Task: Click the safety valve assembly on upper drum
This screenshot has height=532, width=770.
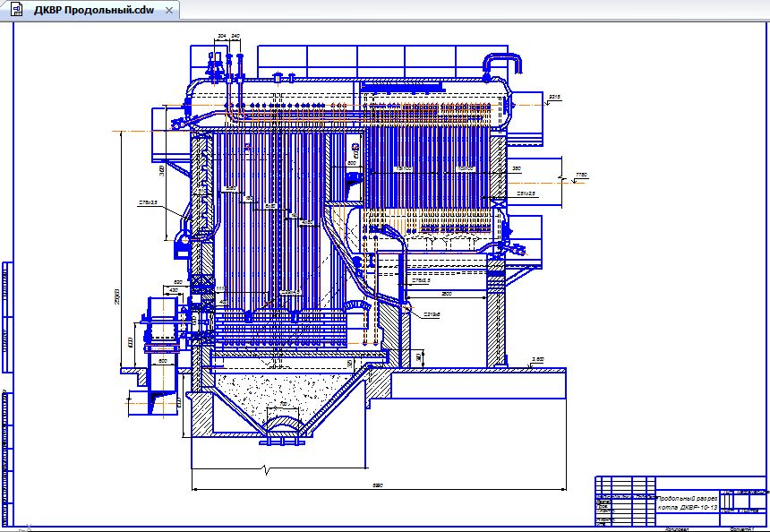Action: [214, 66]
